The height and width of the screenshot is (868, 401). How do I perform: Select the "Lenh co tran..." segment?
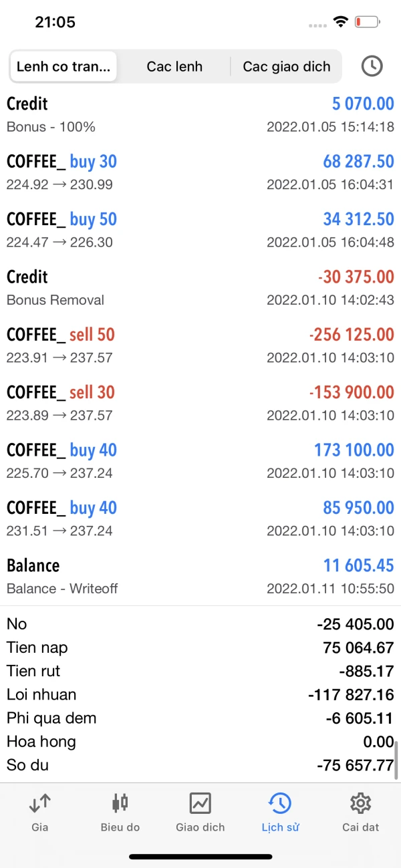coord(63,66)
